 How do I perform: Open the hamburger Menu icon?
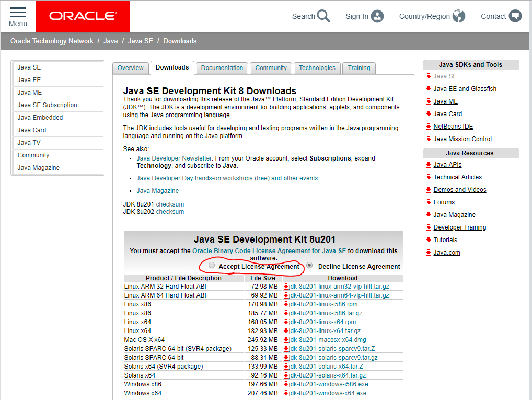pos(18,13)
